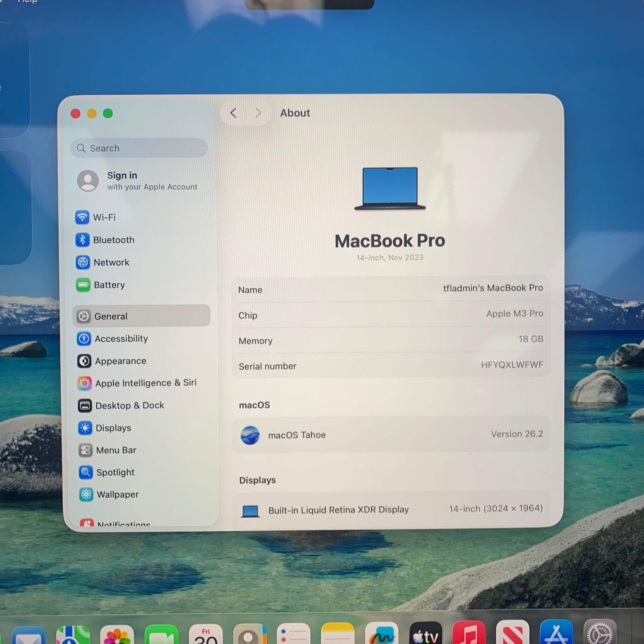Launch Reminders from the Dock
644x644 pixels.
coord(293,634)
